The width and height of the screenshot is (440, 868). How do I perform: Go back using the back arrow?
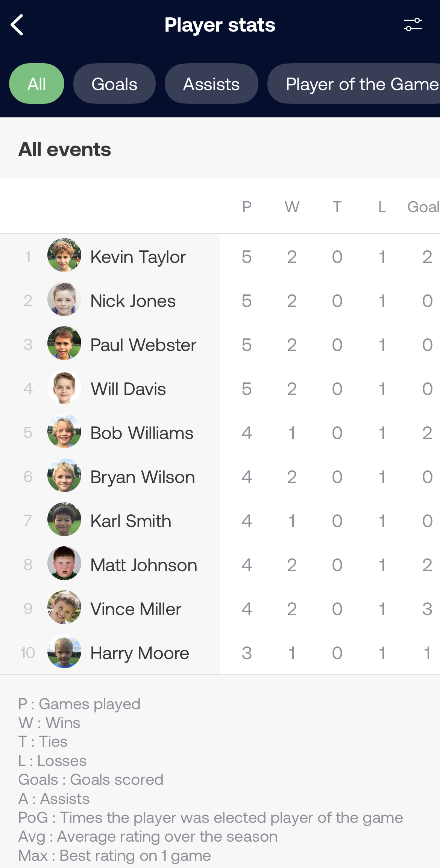17,25
